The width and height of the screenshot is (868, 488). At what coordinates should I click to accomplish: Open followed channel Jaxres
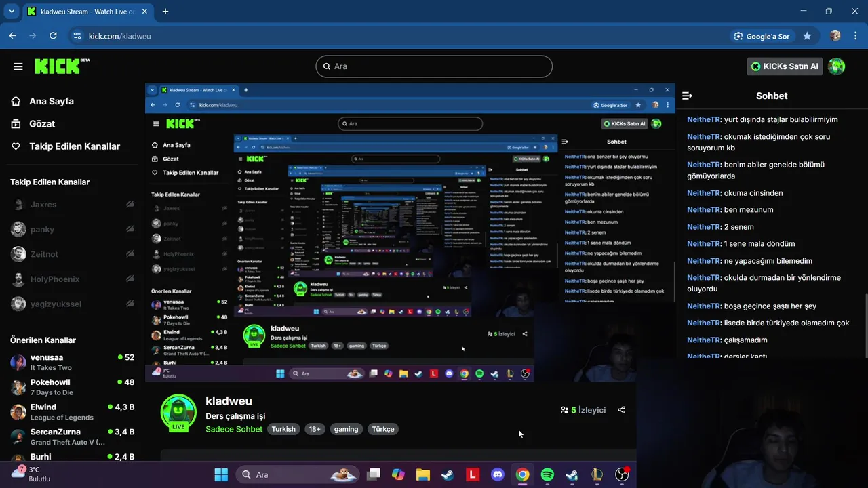click(x=72, y=205)
